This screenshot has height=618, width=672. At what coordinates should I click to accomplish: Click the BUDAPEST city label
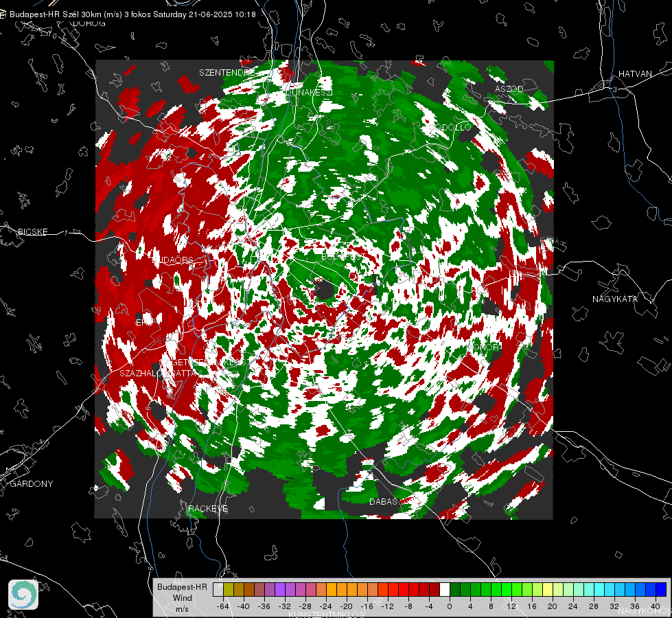[x=342, y=256]
